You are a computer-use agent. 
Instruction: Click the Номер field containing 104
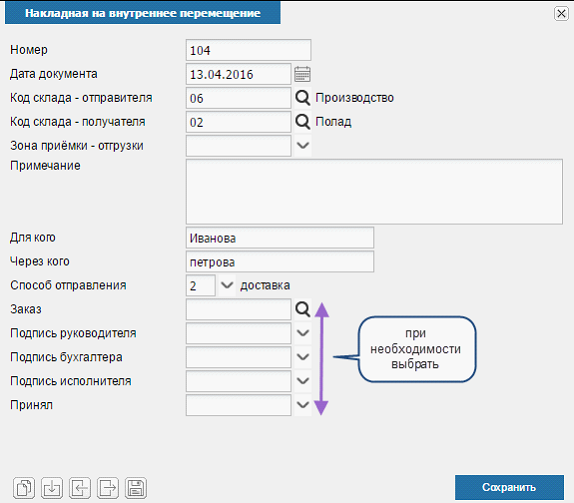pos(249,50)
